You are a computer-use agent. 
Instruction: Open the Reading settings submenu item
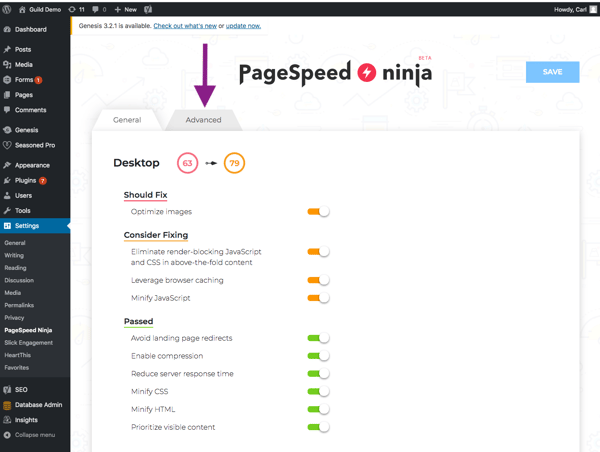pos(15,268)
